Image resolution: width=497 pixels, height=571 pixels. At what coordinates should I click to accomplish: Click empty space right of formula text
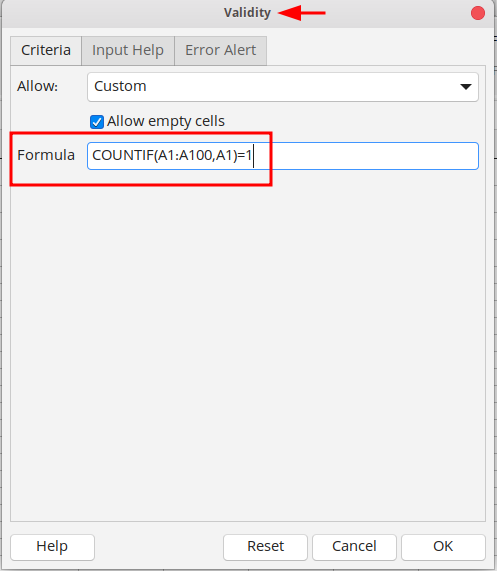pyautogui.click(x=366, y=156)
